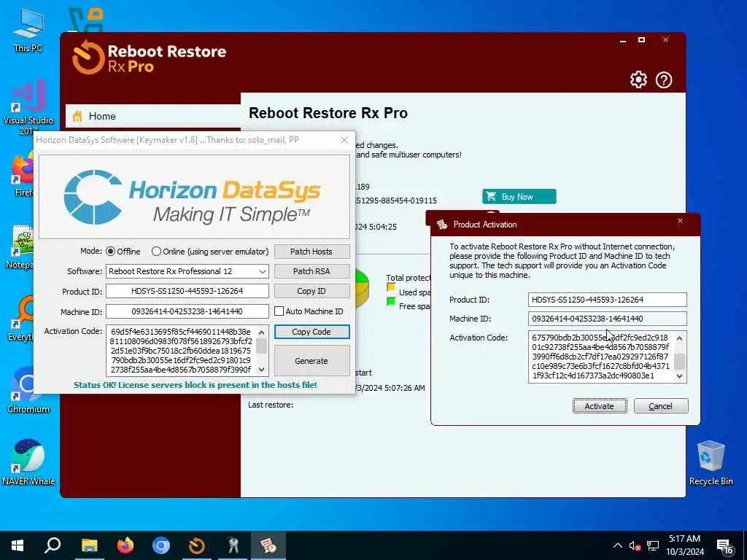This screenshot has width=747, height=560.
Task: Click Product ID field in Activation dialog
Action: click(608, 300)
